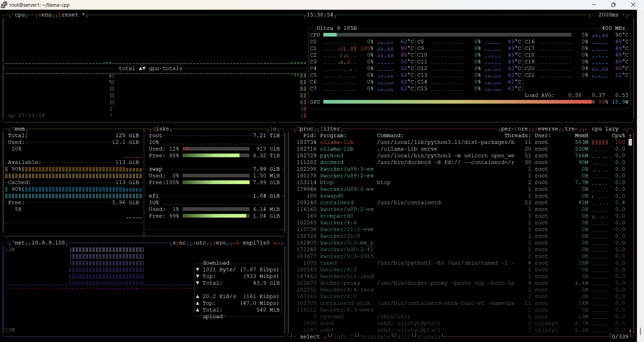This screenshot has height=342, width=644.
Task: Open the btop menu
Action: 45,15
